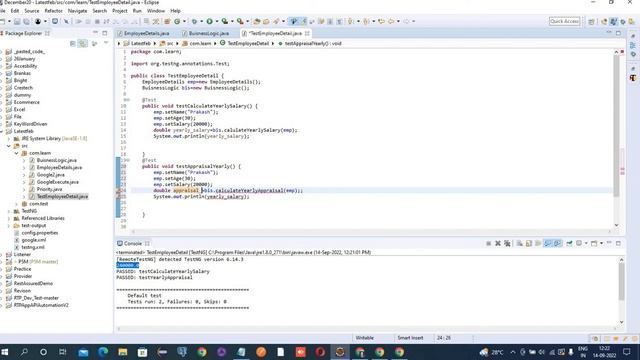Viewport: 640px width, 360px height.
Task: Click the Debug bug icon in the toolbar
Action: (194, 21)
